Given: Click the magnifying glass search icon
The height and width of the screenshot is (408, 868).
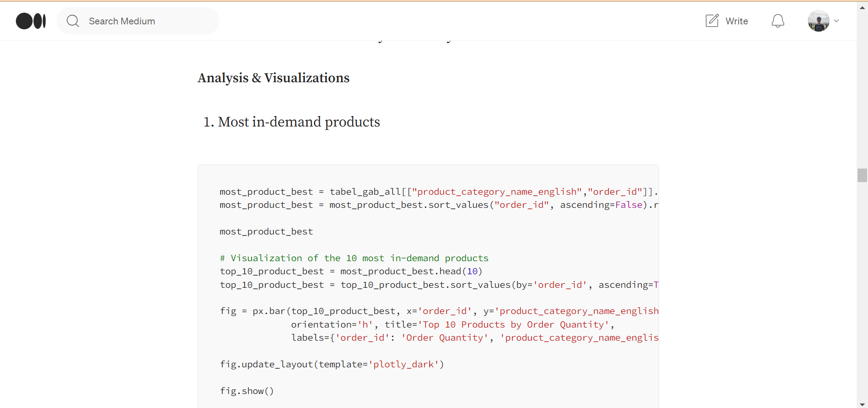Looking at the screenshot, I should click(x=72, y=21).
